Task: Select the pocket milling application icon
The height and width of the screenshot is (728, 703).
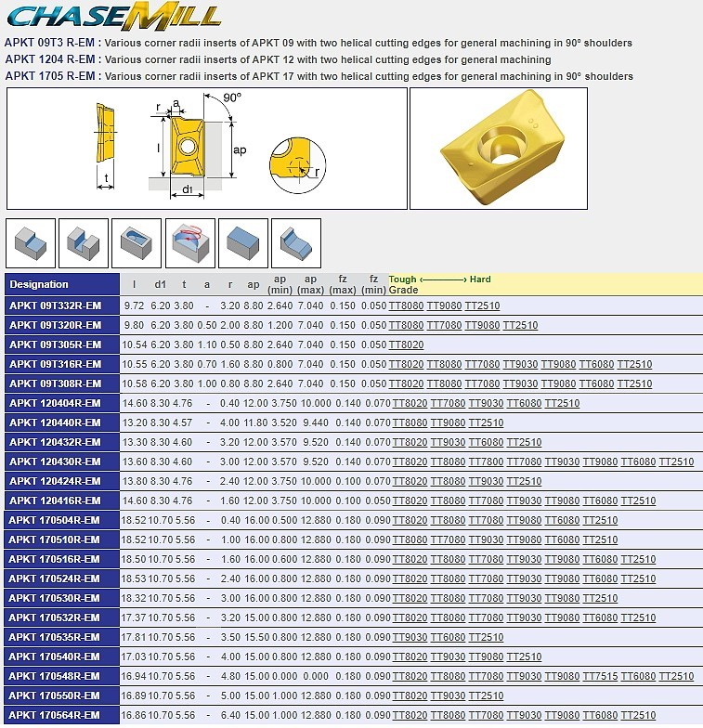Action: click(x=137, y=243)
